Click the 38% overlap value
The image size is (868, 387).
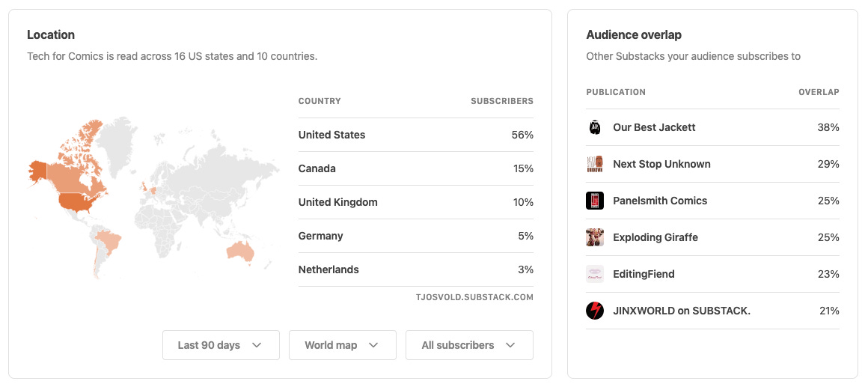point(828,127)
